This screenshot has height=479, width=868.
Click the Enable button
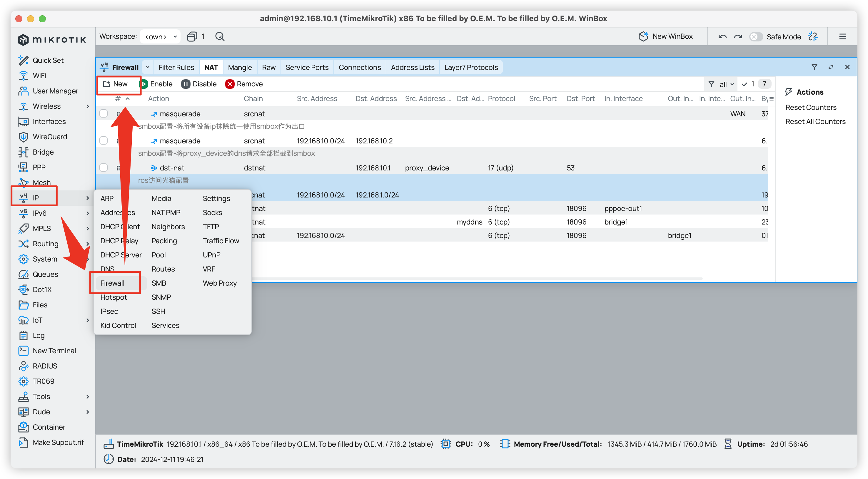click(x=156, y=84)
